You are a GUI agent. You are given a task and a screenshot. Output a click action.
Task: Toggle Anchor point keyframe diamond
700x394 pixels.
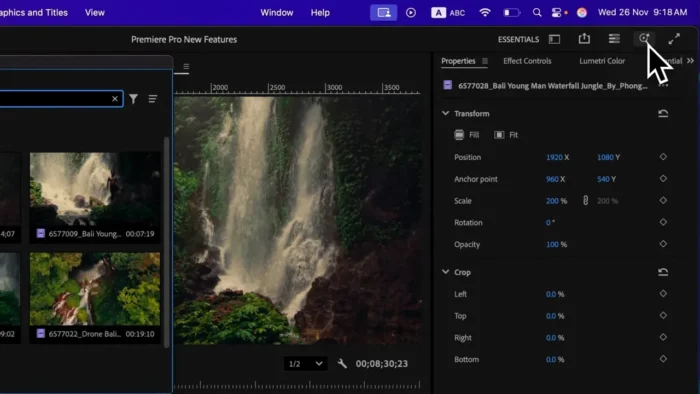[x=663, y=178]
